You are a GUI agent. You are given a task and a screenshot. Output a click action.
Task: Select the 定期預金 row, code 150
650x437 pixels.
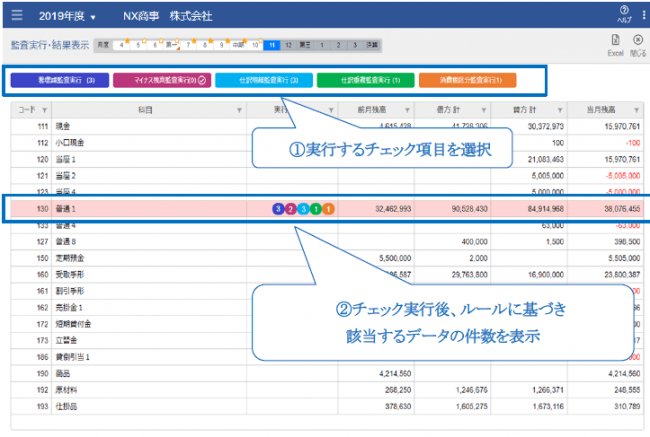pos(327,258)
